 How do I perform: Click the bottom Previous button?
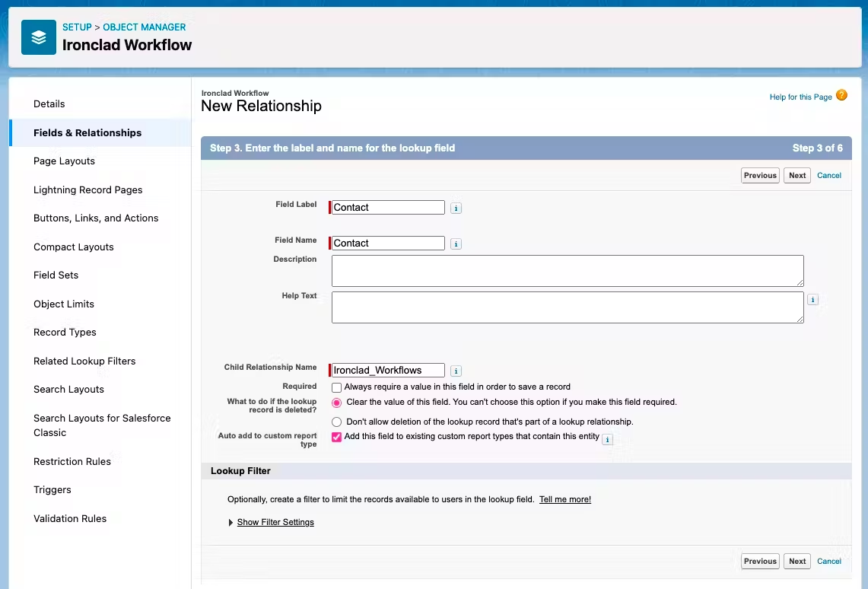click(760, 562)
